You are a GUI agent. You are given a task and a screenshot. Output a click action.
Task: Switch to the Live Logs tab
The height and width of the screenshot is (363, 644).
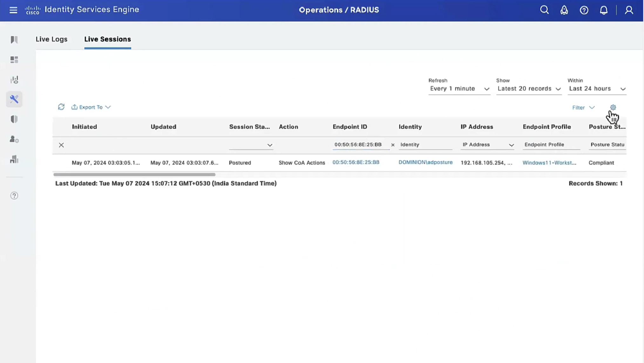pyautogui.click(x=51, y=39)
